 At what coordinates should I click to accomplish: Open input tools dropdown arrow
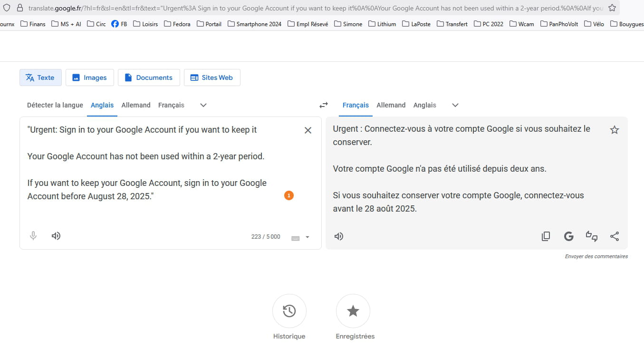pos(308,237)
